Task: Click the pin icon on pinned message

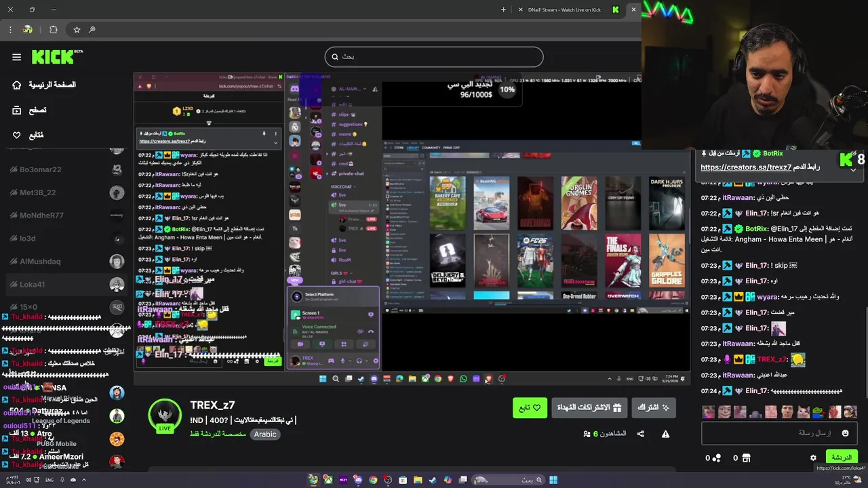Action: (704, 154)
